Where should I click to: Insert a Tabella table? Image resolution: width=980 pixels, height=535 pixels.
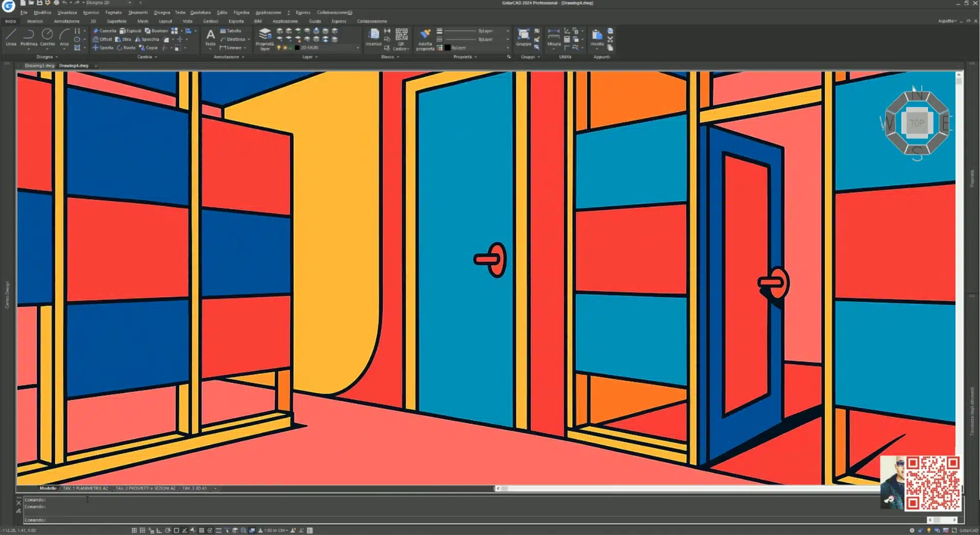[x=231, y=31]
